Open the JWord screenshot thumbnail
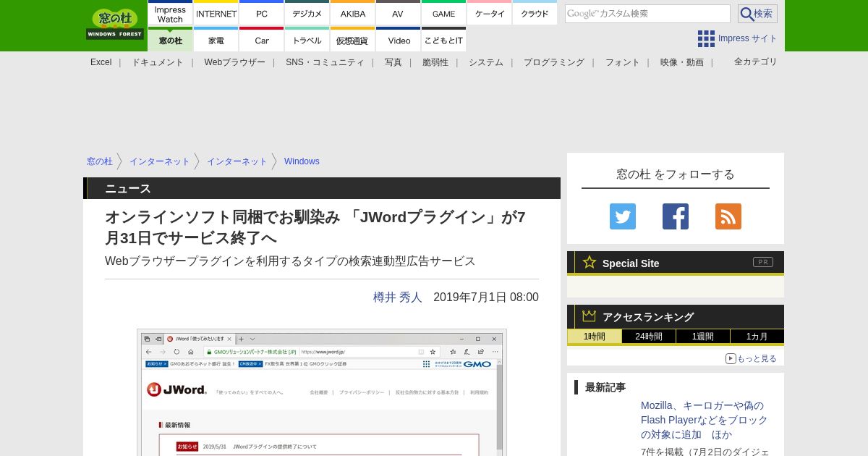The image size is (868, 456). [321, 392]
